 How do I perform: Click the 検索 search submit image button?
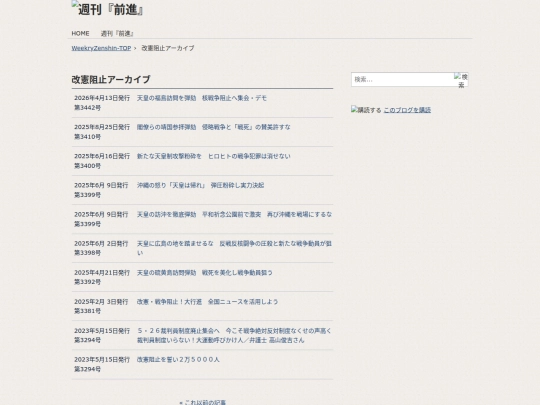tap(461, 80)
